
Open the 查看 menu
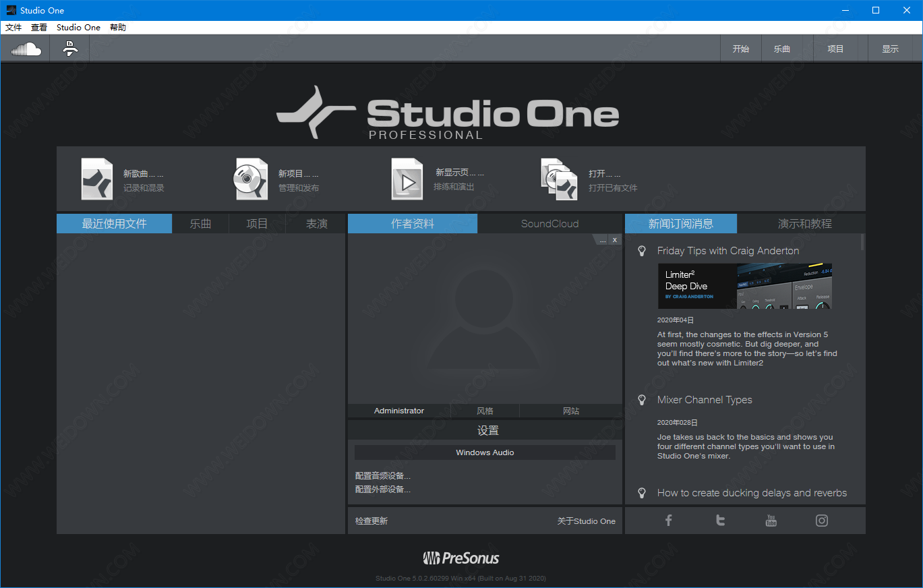coord(39,28)
